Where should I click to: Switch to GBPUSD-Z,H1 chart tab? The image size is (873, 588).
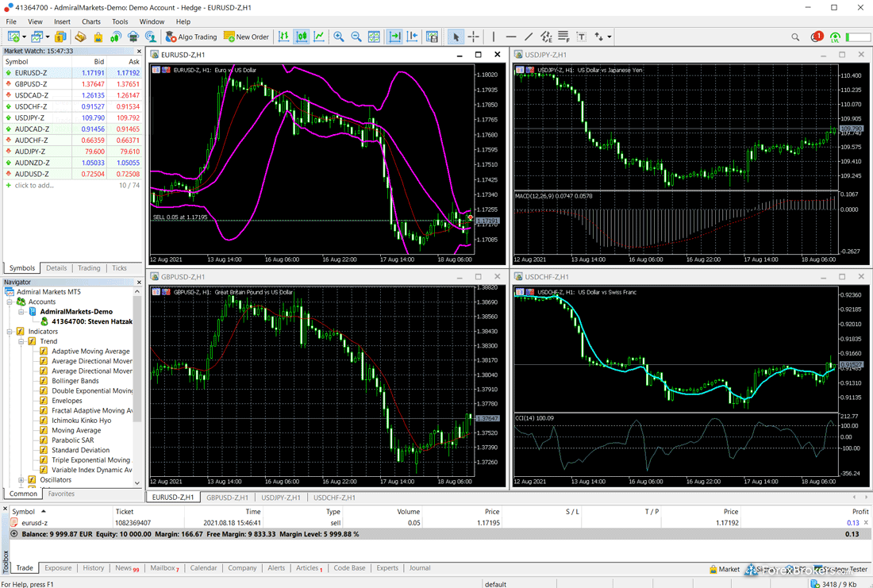pos(227,498)
